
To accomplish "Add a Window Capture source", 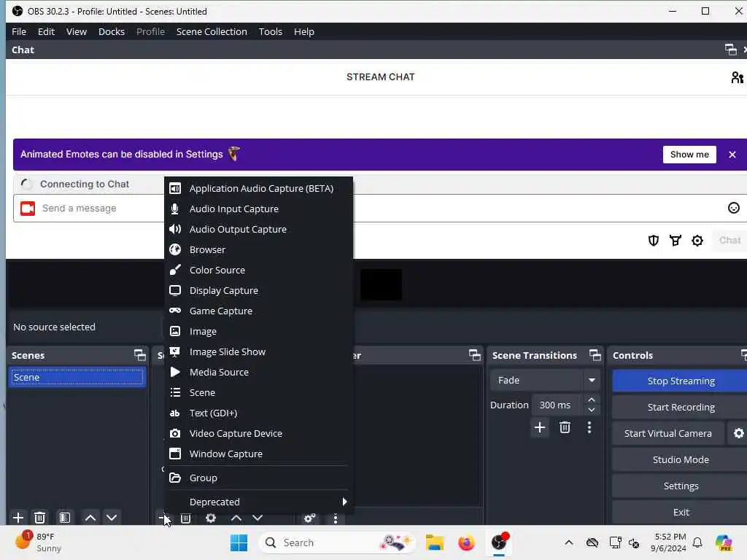I will [258, 454].
